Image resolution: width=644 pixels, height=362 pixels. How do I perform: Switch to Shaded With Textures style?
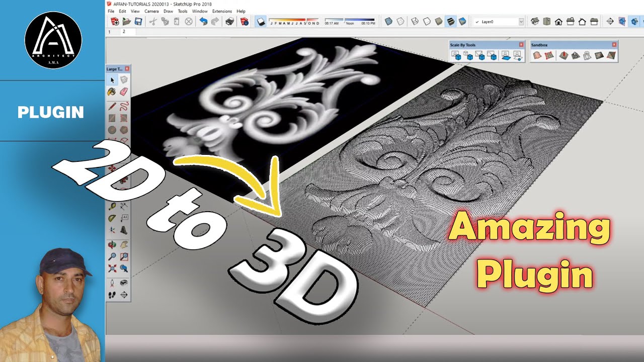450,22
